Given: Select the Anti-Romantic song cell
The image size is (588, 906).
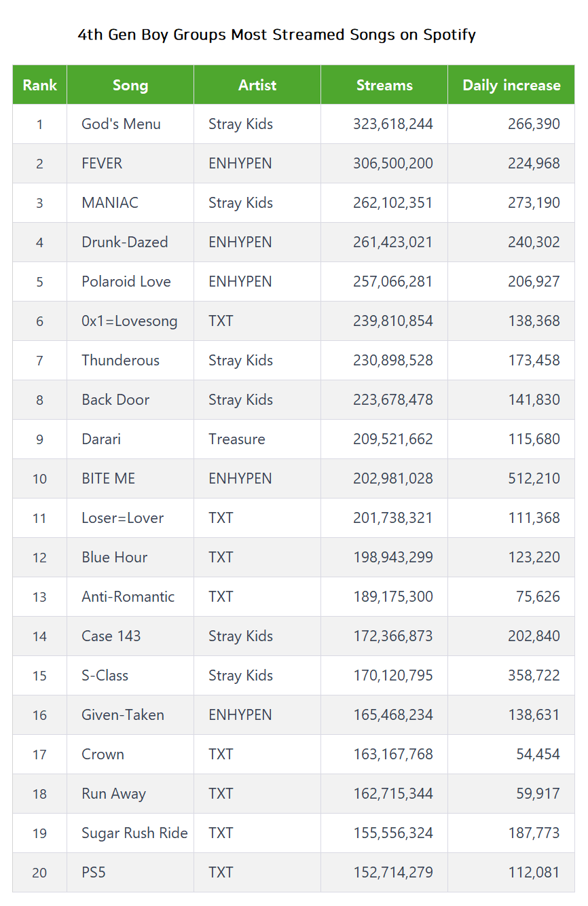Looking at the screenshot, I should tap(128, 597).
